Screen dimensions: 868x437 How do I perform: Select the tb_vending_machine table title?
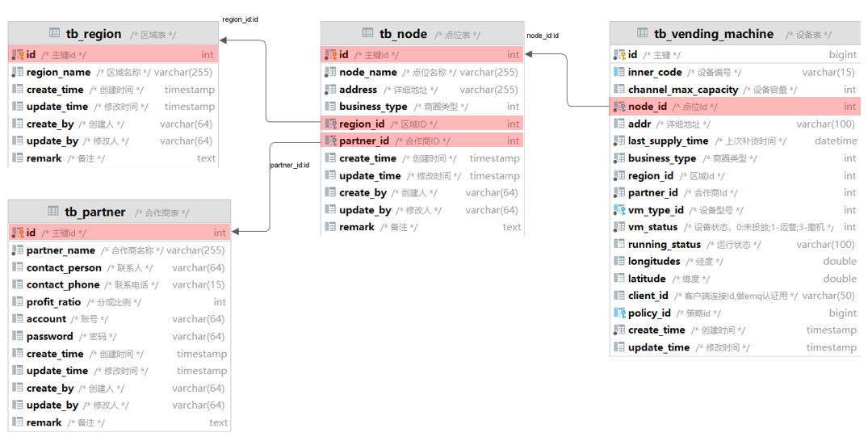[713, 34]
